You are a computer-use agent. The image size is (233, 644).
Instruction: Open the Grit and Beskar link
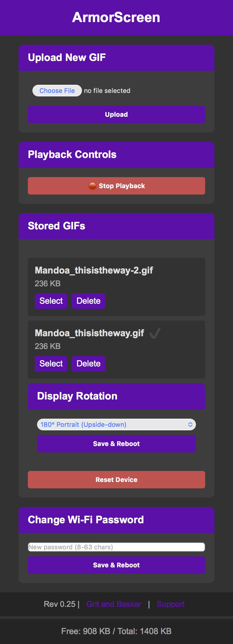[x=114, y=604]
